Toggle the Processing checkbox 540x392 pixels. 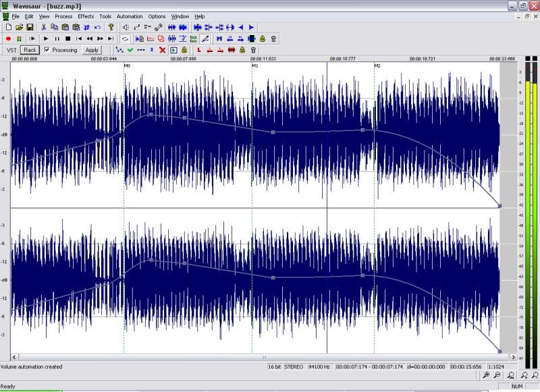(47, 50)
